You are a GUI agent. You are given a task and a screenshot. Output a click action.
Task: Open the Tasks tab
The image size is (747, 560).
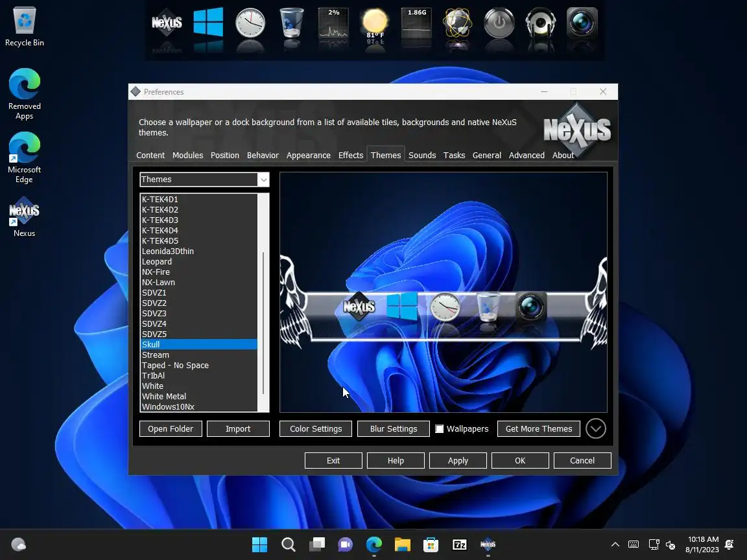(454, 156)
